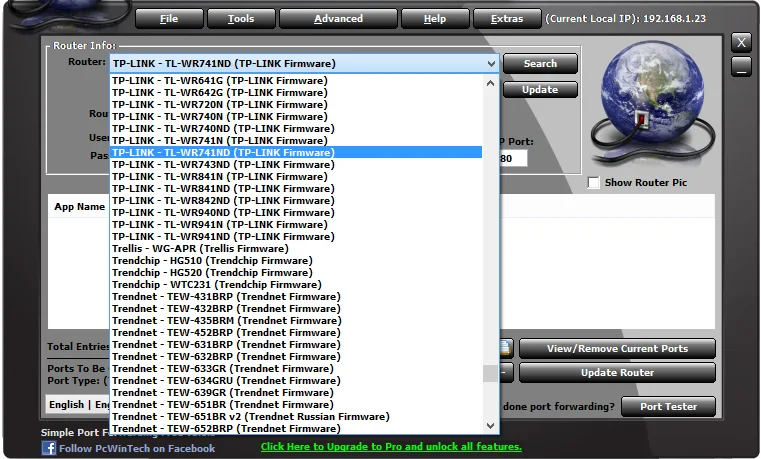Minimize the window with the underscore button
The image size is (761, 459).
(741, 66)
